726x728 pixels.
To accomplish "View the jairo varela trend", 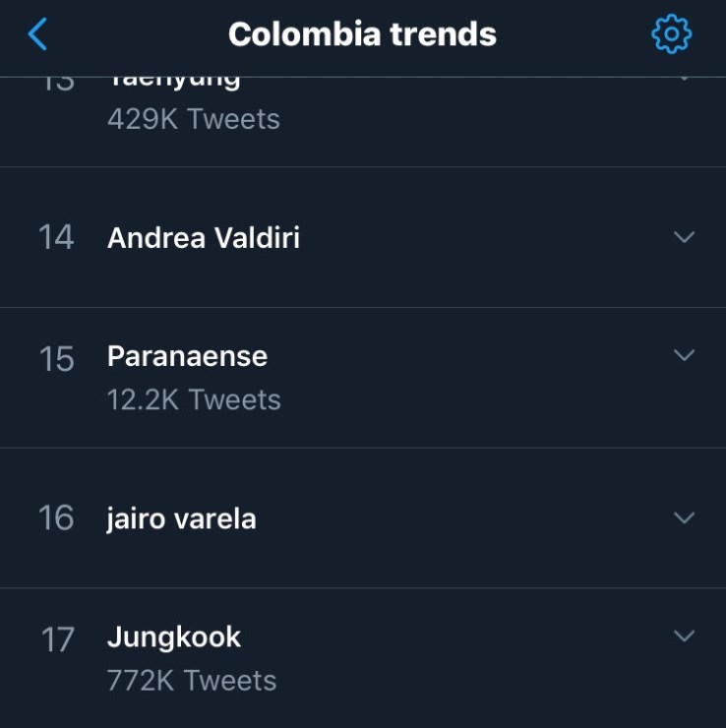I will pyautogui.click(x=181, y=518).
